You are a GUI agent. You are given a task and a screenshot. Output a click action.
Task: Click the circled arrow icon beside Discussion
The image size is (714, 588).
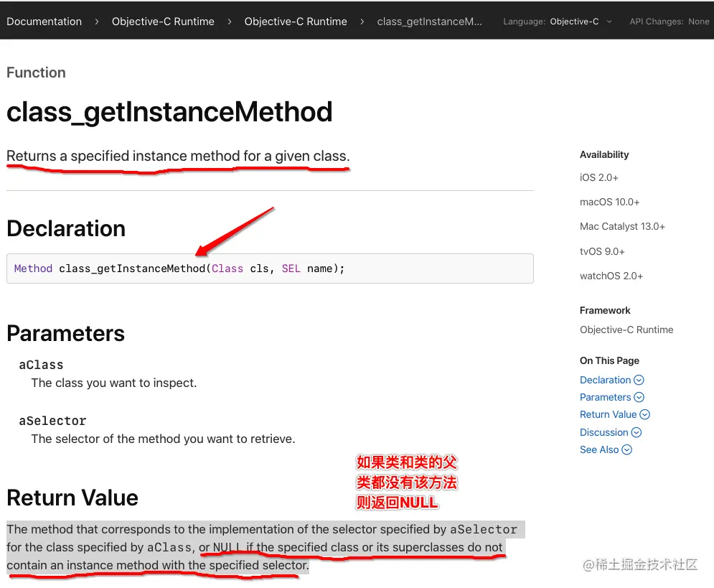click(636, 432)
